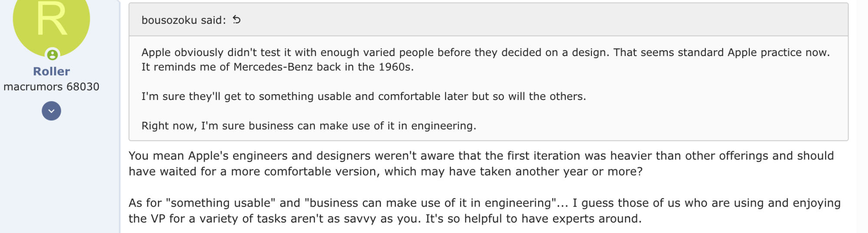868x233 pixels.
Task: Click the reply line starting 'As for "something usable"'
Action: coord(485,203)
